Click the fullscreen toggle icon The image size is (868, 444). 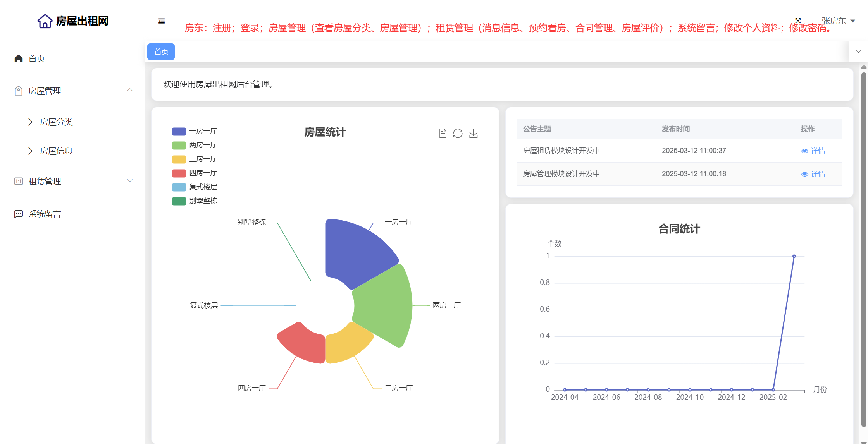pyautogui.click(x=798, y=21)
